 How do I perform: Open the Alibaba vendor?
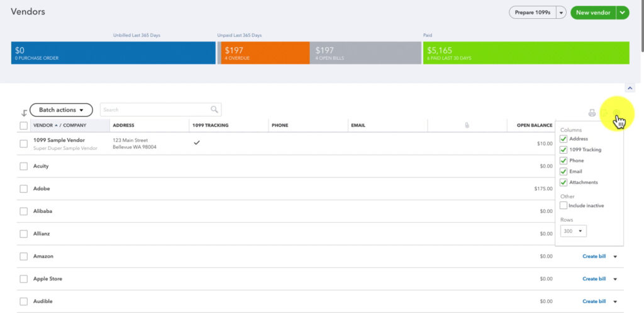pos(43,211)
